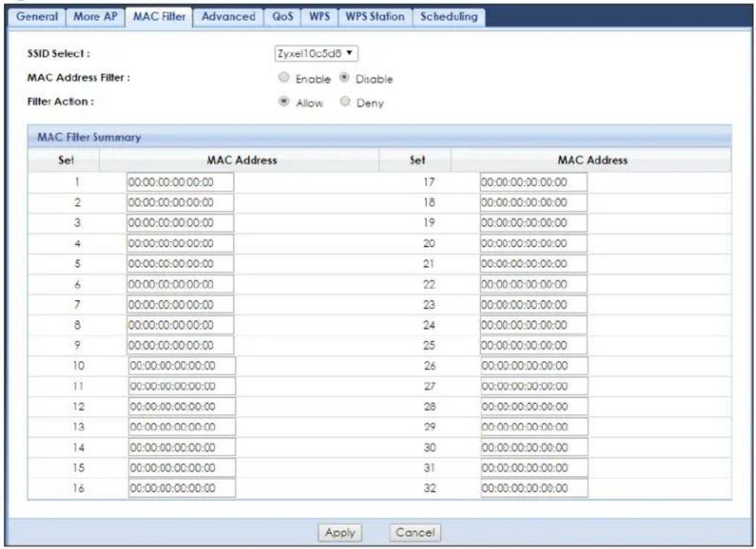Select the MAC Filter tab
This screenshot has width=756, height=549.
(159, 17)
